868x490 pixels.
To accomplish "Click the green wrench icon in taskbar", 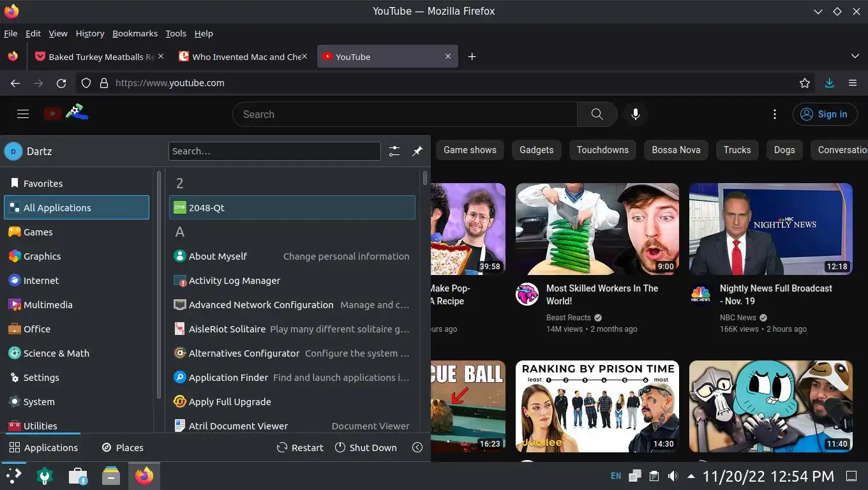I will click(x=45, y=476).
